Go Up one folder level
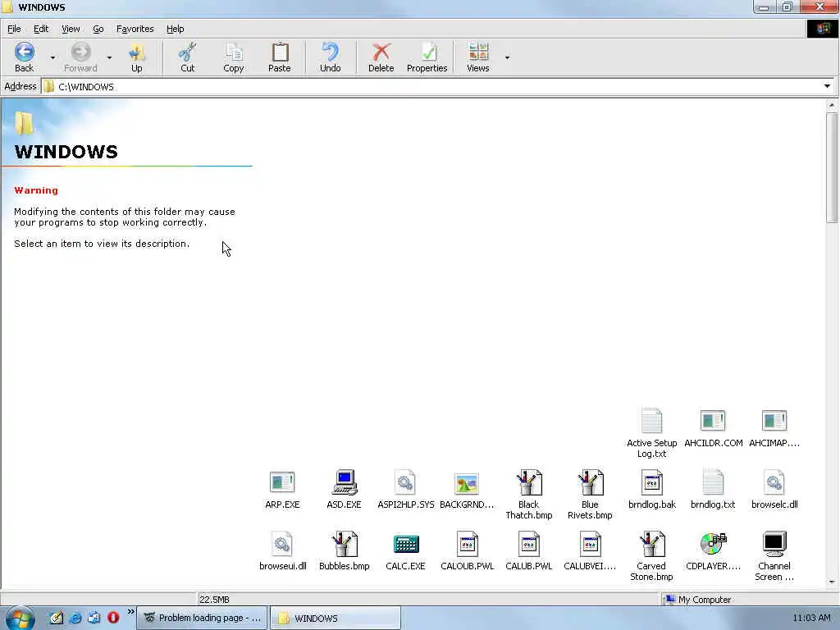The height and width of the screenshot is (630, 840). (x=137, y=57)
